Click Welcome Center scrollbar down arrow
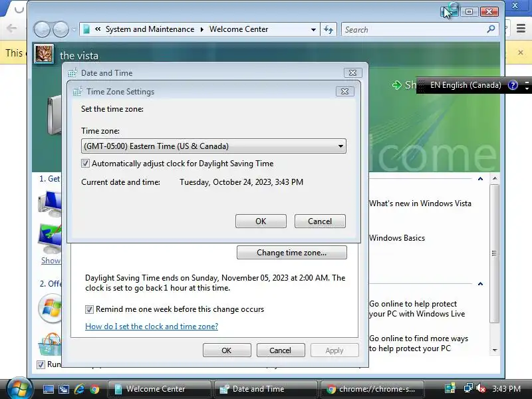Screen dimensions: 532x399 [x=495, y=350]
